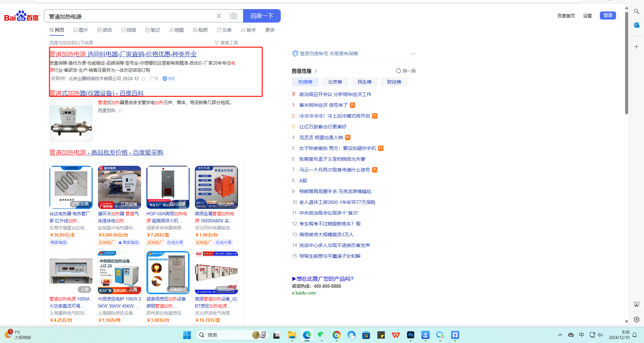Open the 设置 menu

point(587,16)
